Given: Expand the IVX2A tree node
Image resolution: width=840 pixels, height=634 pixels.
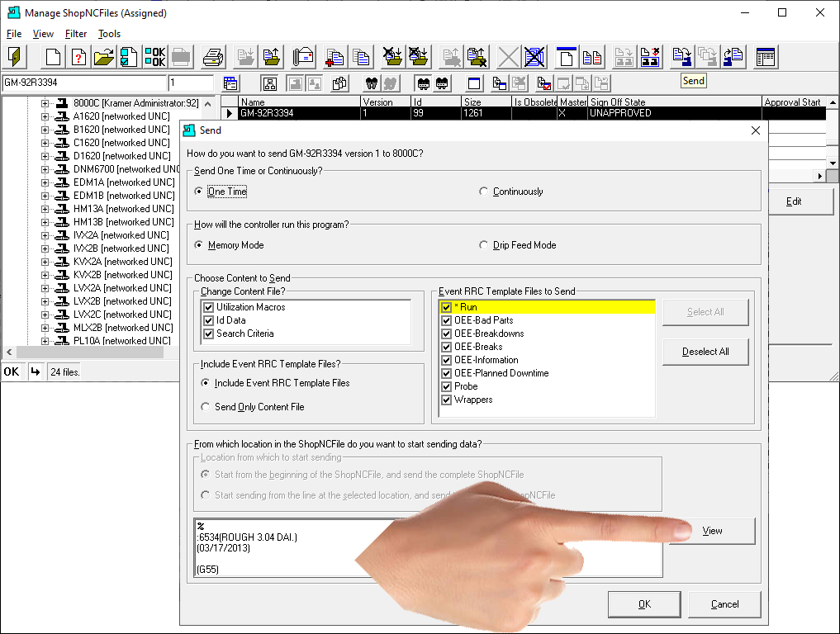Looking at the screenshot, I should click(45, 235).
